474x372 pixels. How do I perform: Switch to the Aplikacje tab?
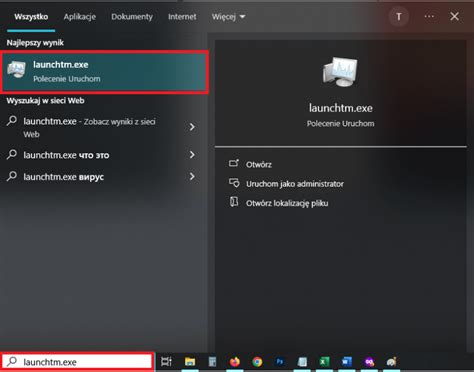point(80,17)
